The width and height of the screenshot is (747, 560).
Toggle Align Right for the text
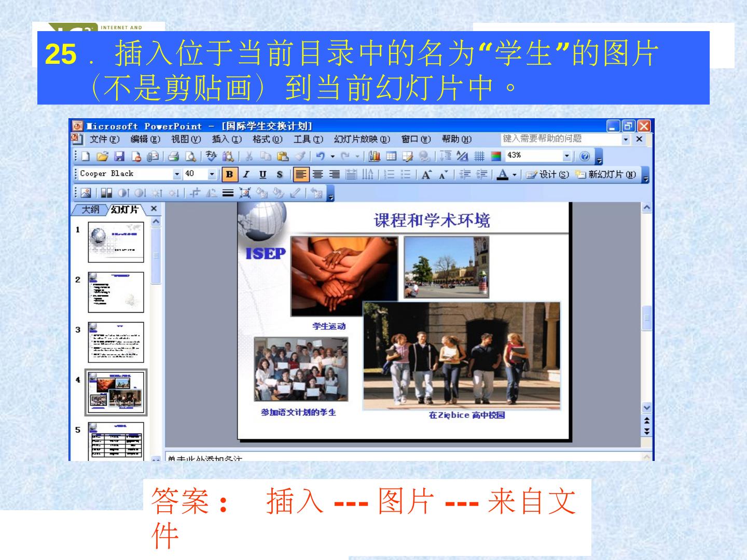pos(335,175)
